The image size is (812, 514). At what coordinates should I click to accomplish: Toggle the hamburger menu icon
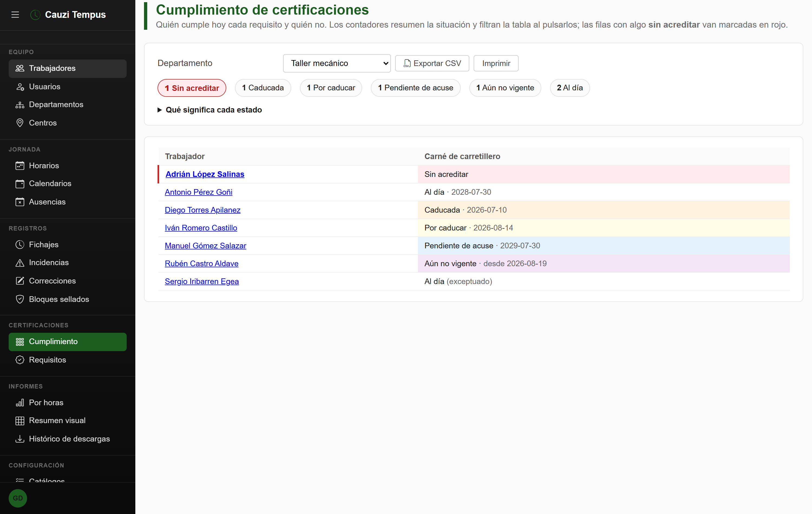15,15
